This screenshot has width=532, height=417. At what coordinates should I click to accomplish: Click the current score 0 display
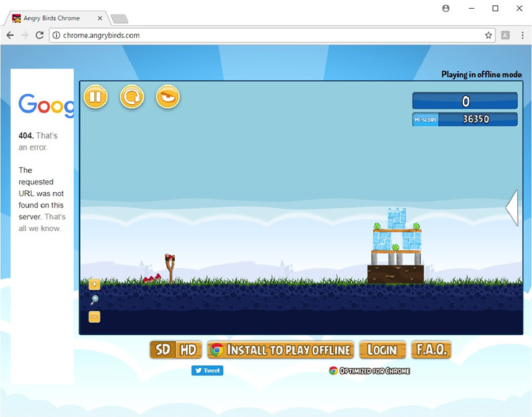point(465,101)
